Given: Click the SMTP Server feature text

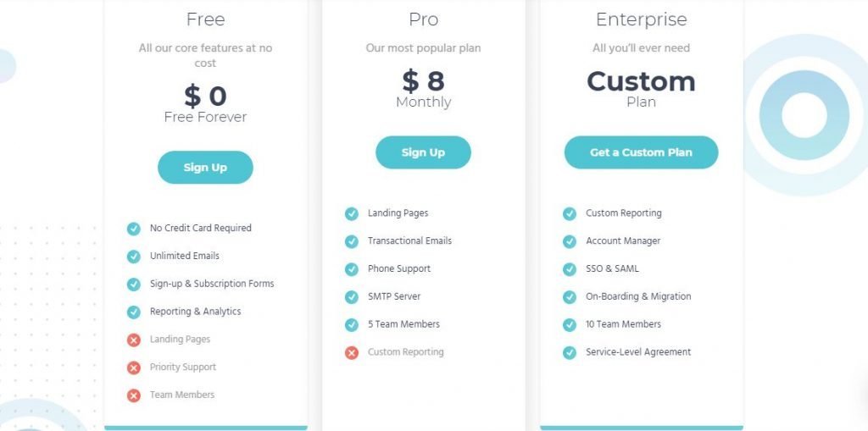Looking at the screenshot, I should (393, 296).
